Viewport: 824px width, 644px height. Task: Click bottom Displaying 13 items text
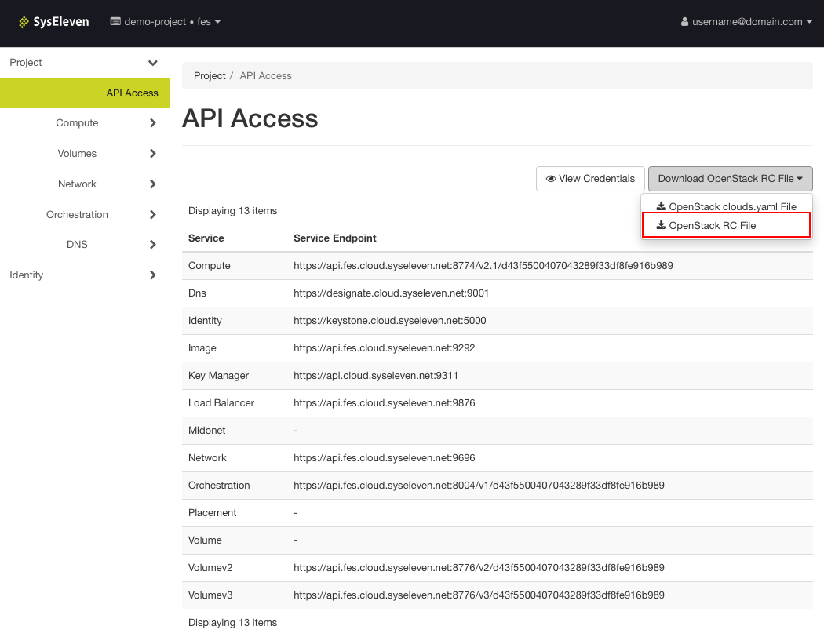(232, 623)
